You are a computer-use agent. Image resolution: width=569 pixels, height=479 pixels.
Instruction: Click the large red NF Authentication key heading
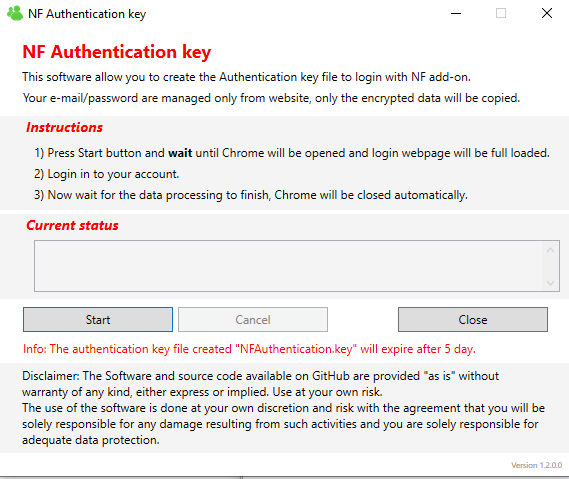point(116,52)
